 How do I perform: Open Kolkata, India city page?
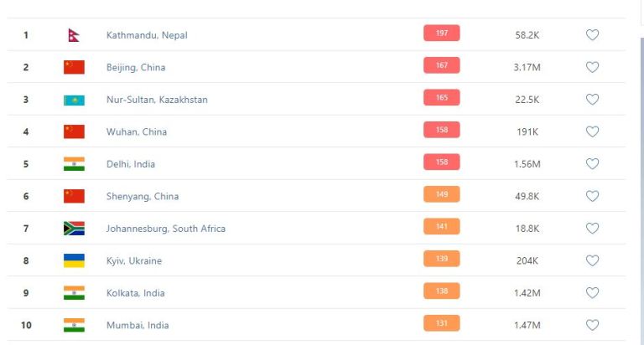135,293
